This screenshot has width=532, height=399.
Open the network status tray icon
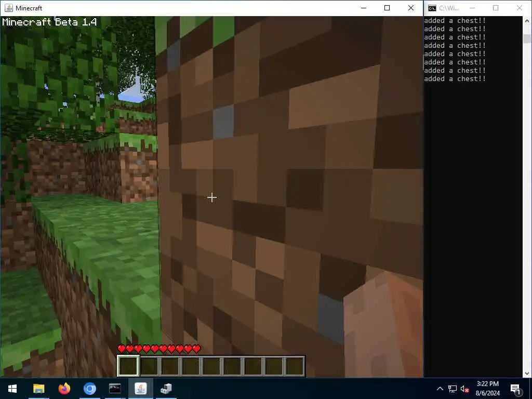click(x=453, y=389)
